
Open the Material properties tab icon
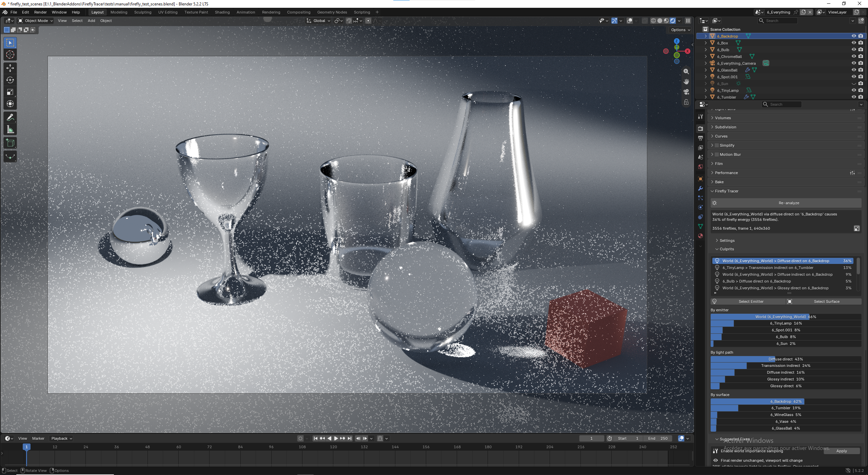coord(701,236)
